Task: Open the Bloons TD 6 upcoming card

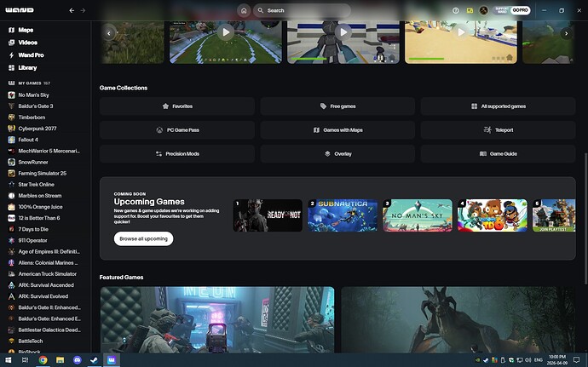Action: point(493,215)
